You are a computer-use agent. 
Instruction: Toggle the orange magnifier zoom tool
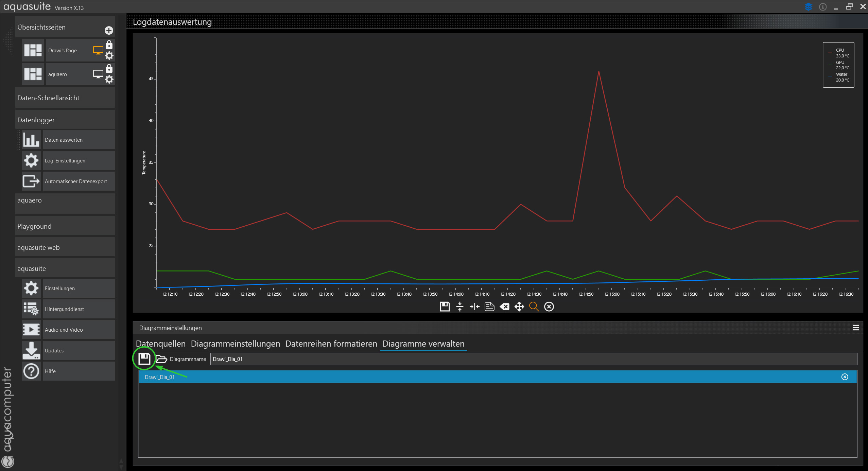click(534, 307)
